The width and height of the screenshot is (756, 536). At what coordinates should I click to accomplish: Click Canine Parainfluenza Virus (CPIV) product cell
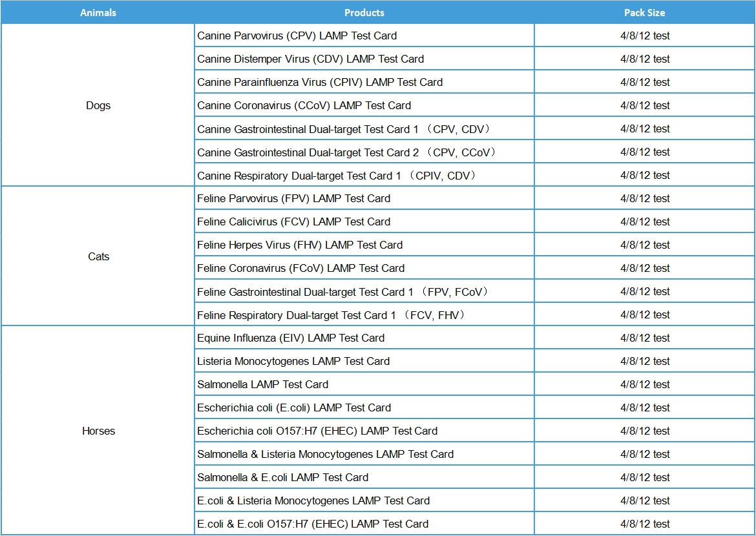pyautogui.click(x=320, y=83)
